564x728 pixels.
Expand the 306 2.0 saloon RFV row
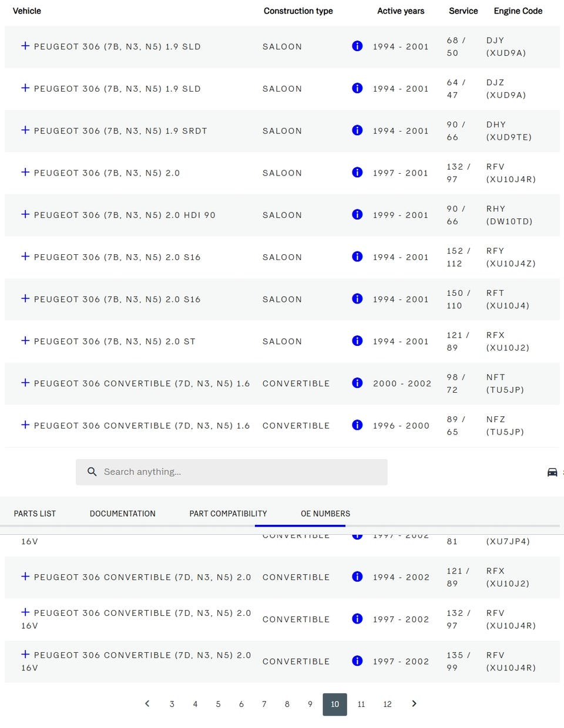pos(25,172)
